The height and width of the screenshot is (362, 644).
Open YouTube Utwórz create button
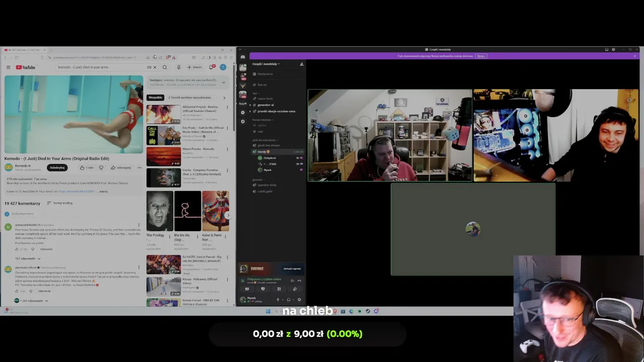195,67
